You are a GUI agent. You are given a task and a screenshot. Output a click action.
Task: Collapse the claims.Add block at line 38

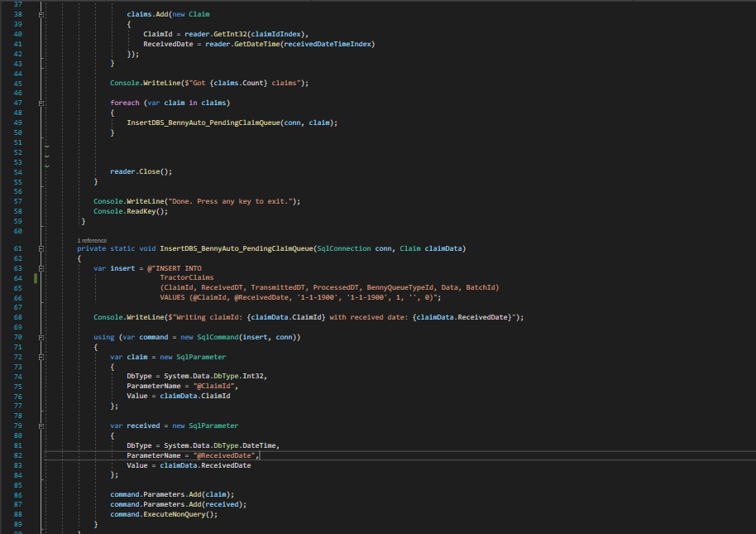[x=41, y=14]
